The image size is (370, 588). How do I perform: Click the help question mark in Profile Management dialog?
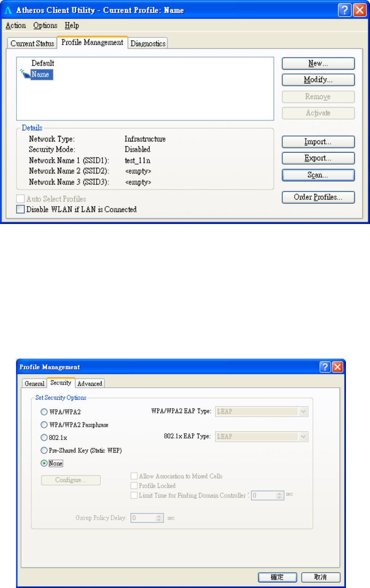[x=326, y=367]
